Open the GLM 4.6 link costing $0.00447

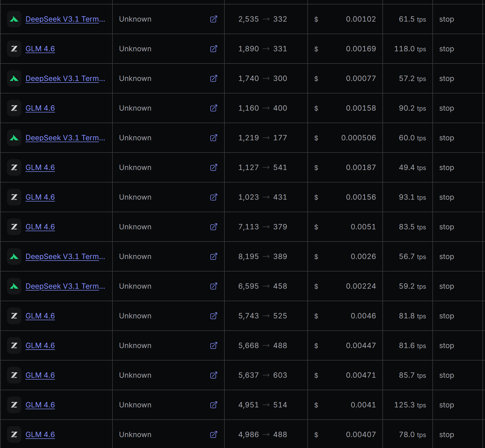click(x=40, y=346)
